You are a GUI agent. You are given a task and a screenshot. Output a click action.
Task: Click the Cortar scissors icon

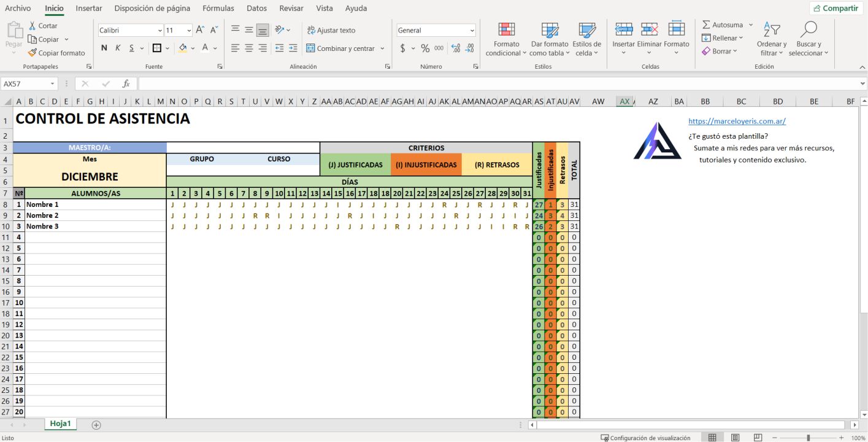tap(33, 26)
